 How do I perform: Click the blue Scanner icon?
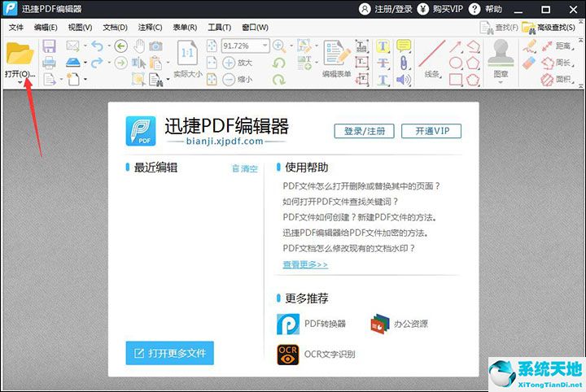tap(73, 63)
